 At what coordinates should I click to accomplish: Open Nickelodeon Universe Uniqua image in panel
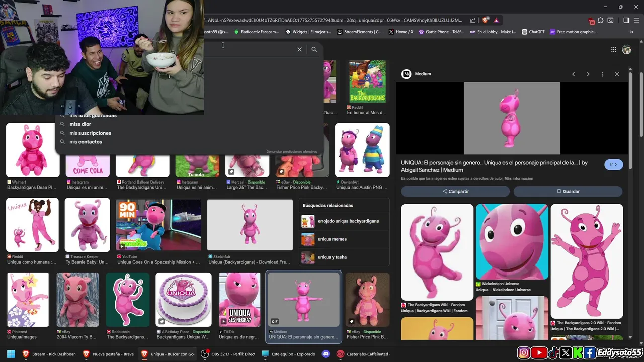pos(512,241)
